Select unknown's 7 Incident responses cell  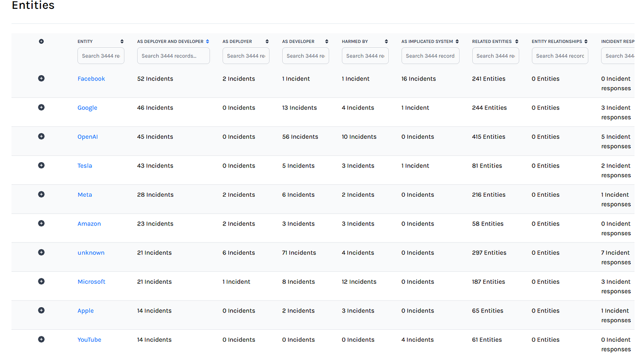[x=616, y=257]
